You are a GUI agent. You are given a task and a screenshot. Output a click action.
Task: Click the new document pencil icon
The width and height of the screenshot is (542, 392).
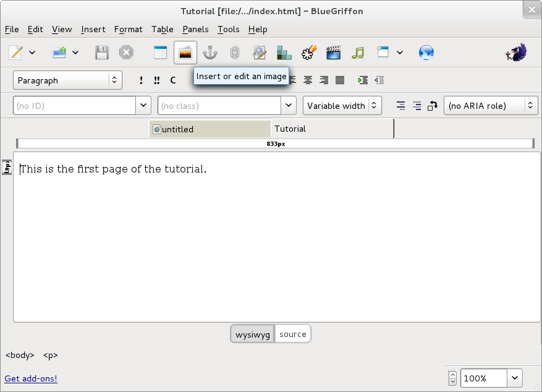click(15, 53)
